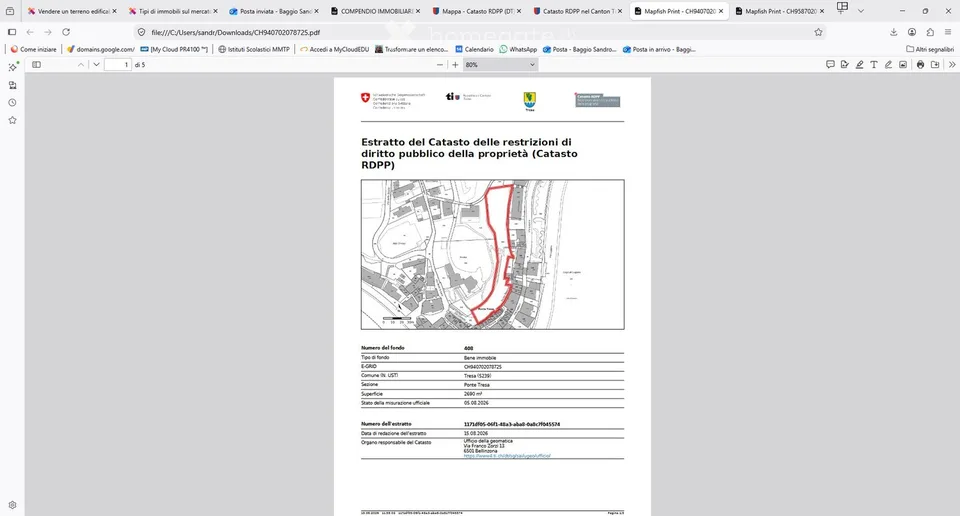Image resolution: width=960 pixels, height=516 pixels.
Task: Open more PDF tools chevrons
Action: 952,64
